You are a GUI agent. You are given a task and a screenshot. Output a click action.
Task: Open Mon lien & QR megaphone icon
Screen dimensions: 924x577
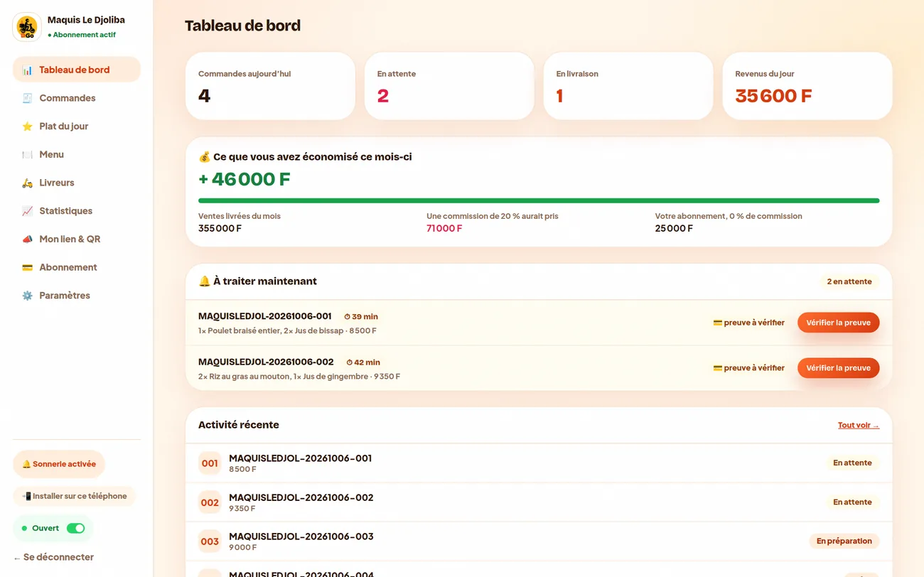[27, 239]
